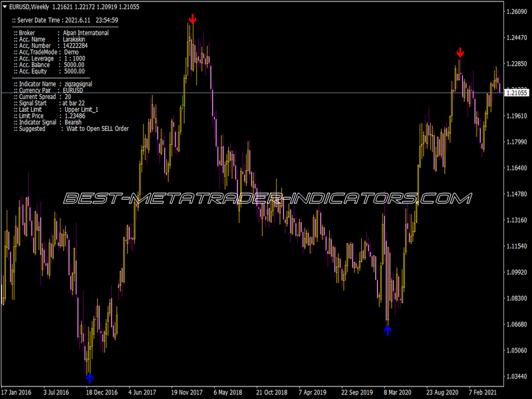Click the Last Limit Upper Limit_1 line

point(56,110)
